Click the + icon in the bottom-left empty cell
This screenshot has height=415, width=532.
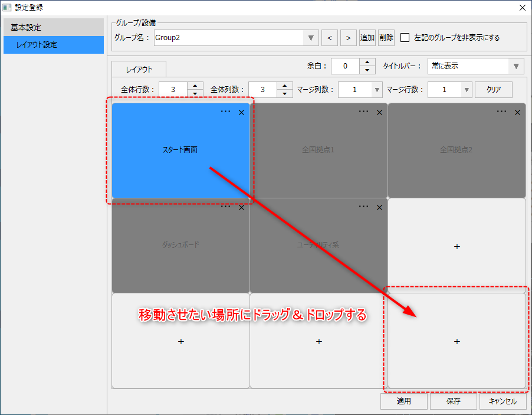[180, 341]
